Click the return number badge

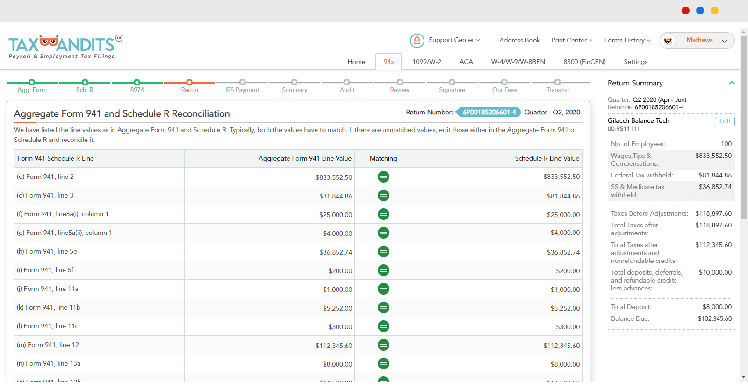[488, 112]
